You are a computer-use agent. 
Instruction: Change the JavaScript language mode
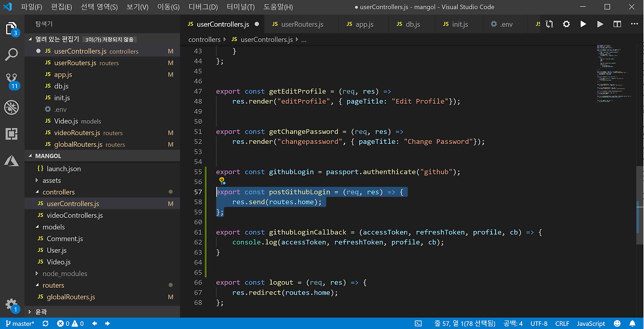(x=591, y=323)
